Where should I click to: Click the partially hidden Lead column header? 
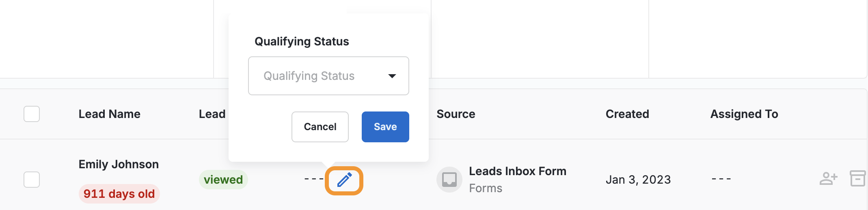point(212,114)
